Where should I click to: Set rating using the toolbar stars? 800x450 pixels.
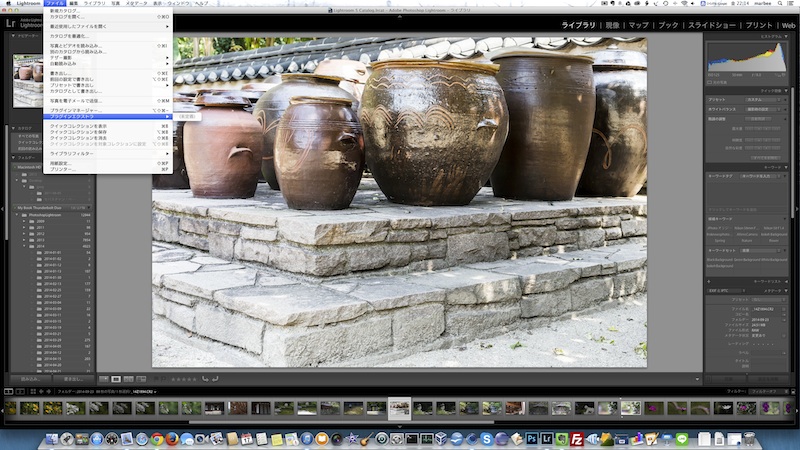[183, 379]
